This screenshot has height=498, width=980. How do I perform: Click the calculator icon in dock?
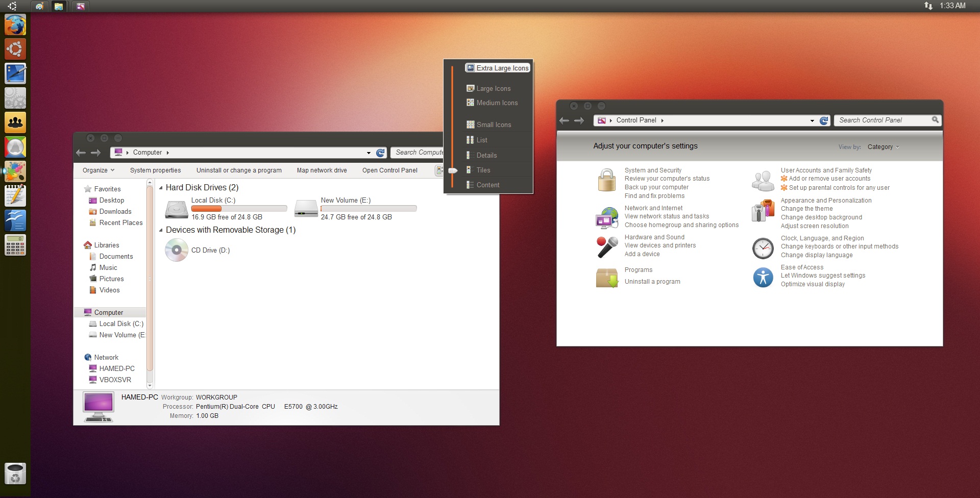pos(15,245)
